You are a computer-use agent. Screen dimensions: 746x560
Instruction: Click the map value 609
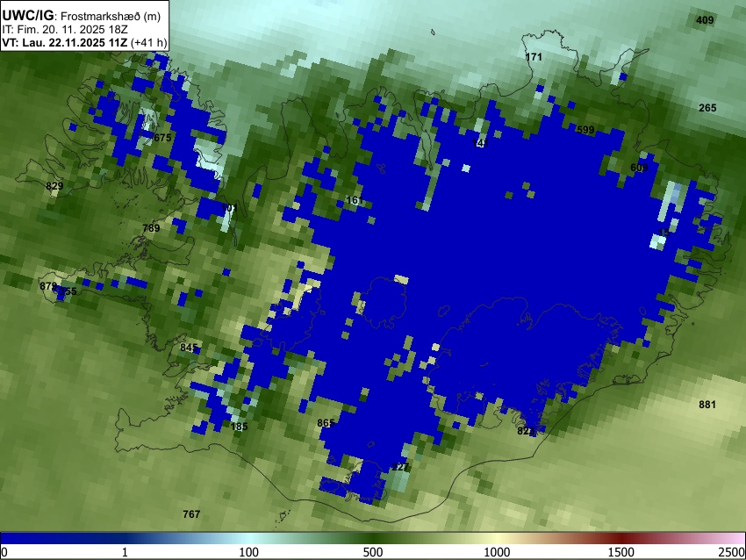639,168
